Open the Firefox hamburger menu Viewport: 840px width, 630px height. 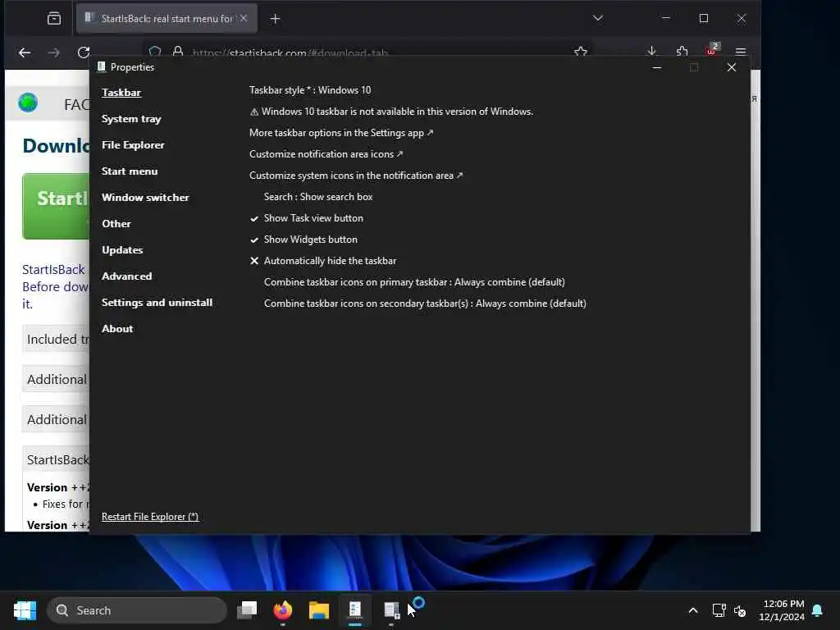pos(741,52)
